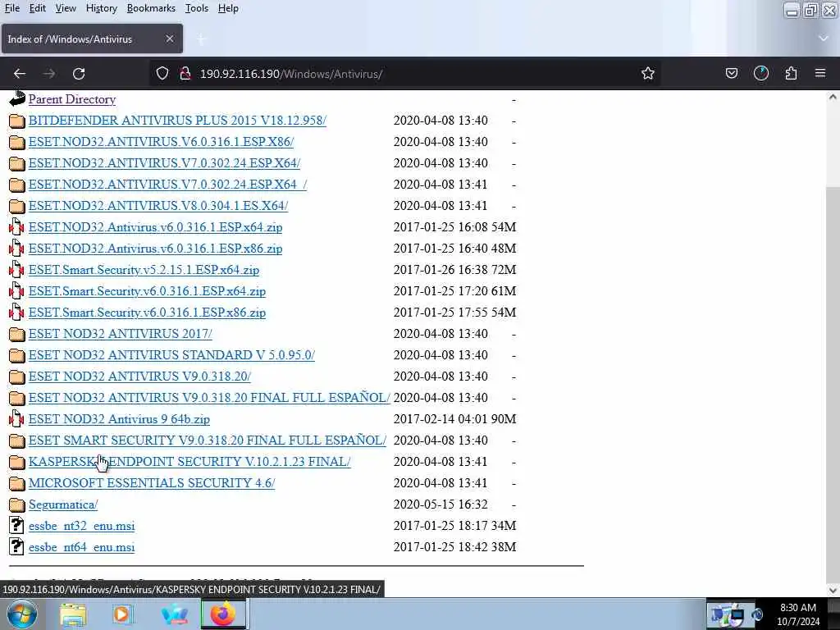The height and width of the screenshot is (630, 840).
Task: Click unknown-file icon beside essbe_nt32_enu.msi
Action: click(16, 526)
